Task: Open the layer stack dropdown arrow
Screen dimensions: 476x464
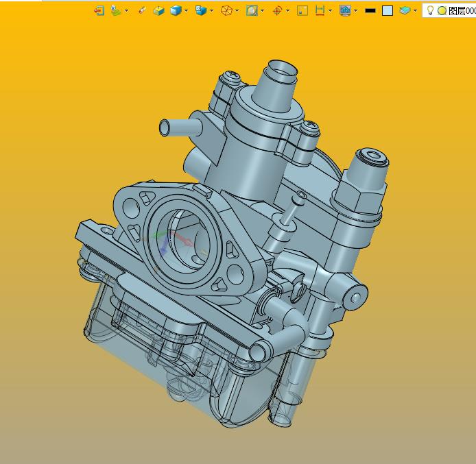Action: pos(415,11)
